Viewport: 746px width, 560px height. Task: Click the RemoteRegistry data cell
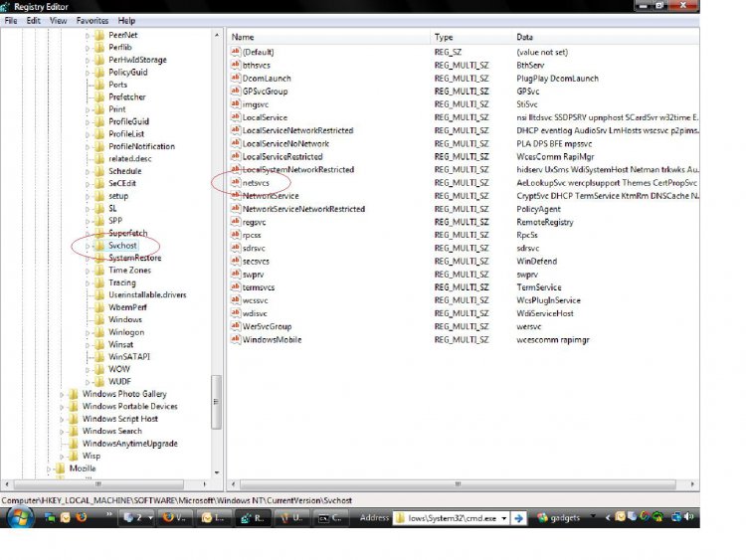(x=545, y=222)
